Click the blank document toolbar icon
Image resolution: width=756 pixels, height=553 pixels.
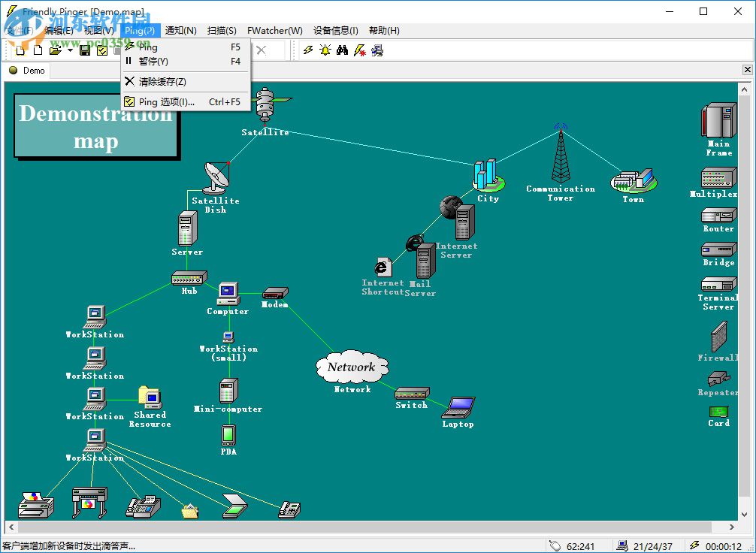pos(38,50)
